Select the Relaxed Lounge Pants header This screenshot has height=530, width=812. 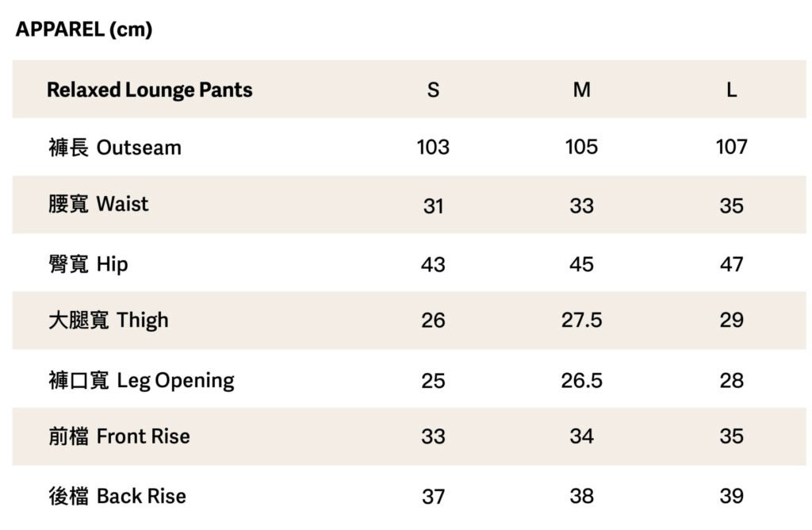click(x=149, y=90)
